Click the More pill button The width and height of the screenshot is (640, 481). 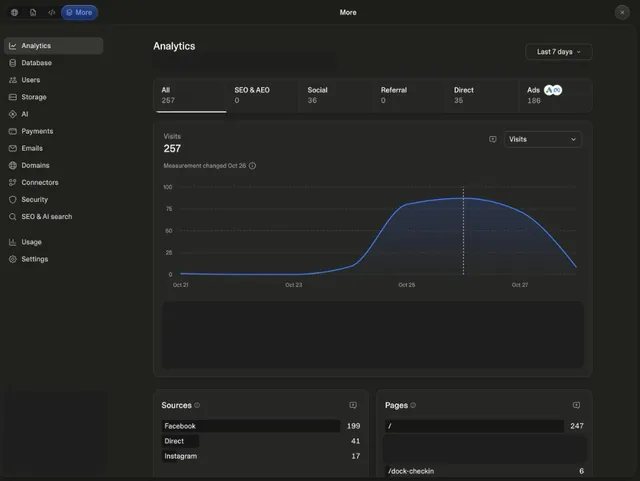[x=79, y=12]
